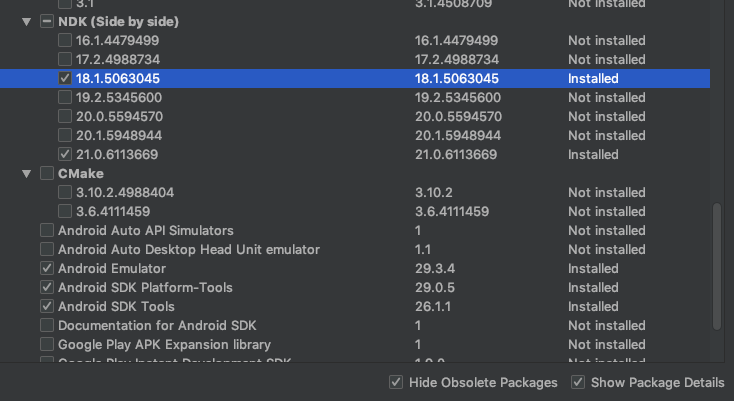Enable CMake 3.6.4111459 checkbox
This screenshot has height=401, width=734.
65,211
